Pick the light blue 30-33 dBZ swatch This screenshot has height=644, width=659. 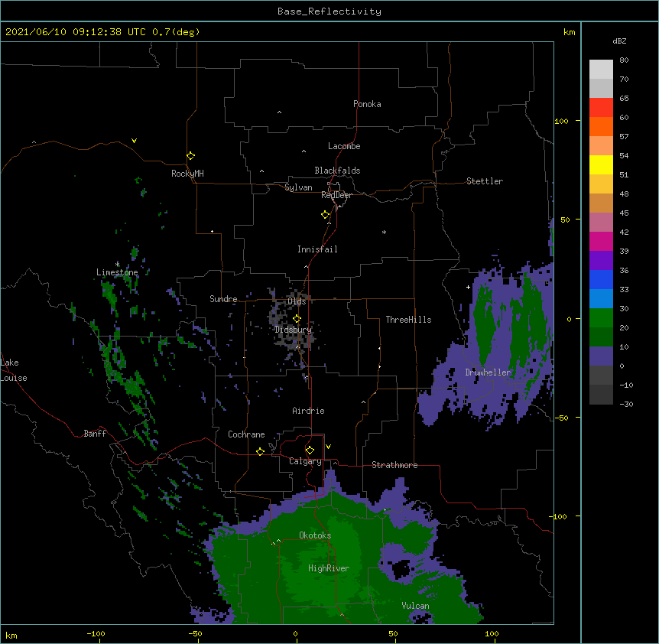click(x=601, y=299)
